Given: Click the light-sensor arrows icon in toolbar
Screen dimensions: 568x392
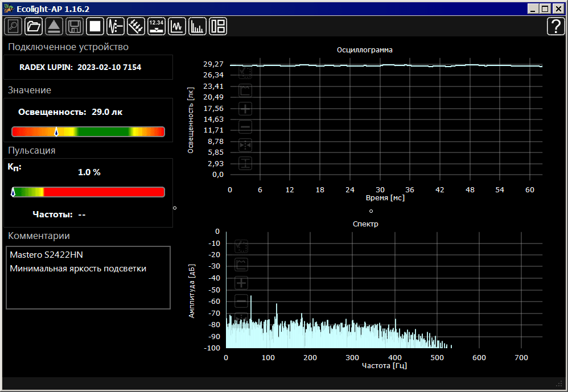Looking at the screenshot, I should click(136, 26).
